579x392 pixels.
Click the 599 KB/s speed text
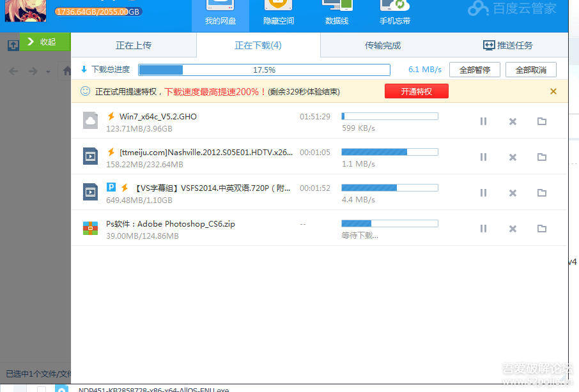pos(358,128)
